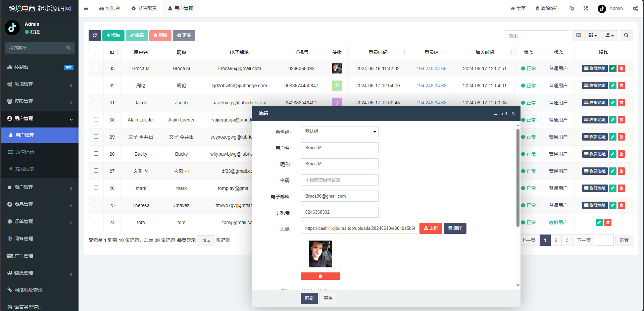Close the 编辑 dialog

click(x=513, y=114)
